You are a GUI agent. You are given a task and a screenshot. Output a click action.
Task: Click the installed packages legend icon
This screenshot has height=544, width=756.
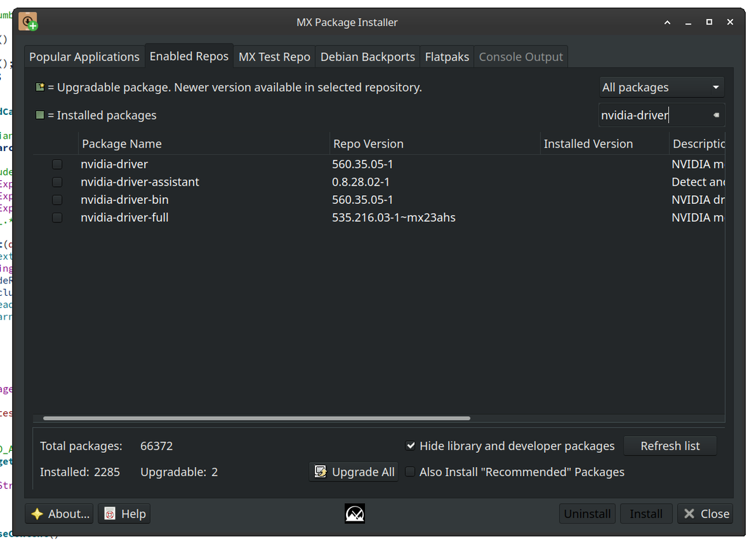pos(40,115)
